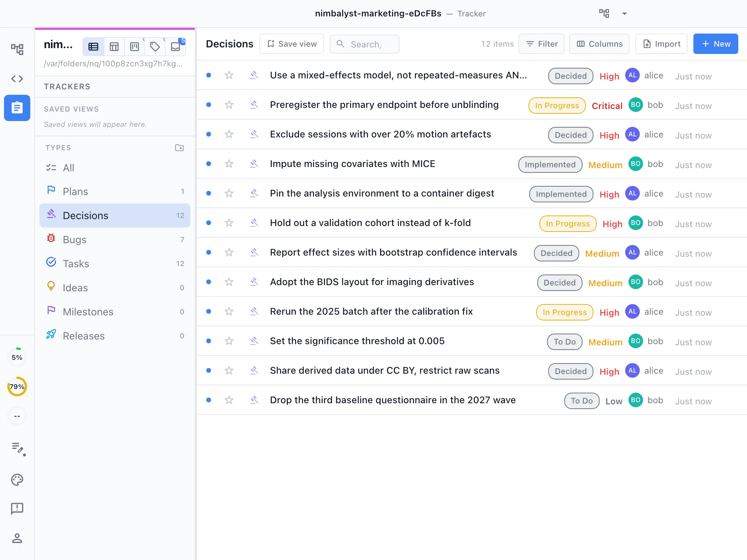Select the Decisions tracker type
This screenshot has width=747, height=560.
coord(115,215)
